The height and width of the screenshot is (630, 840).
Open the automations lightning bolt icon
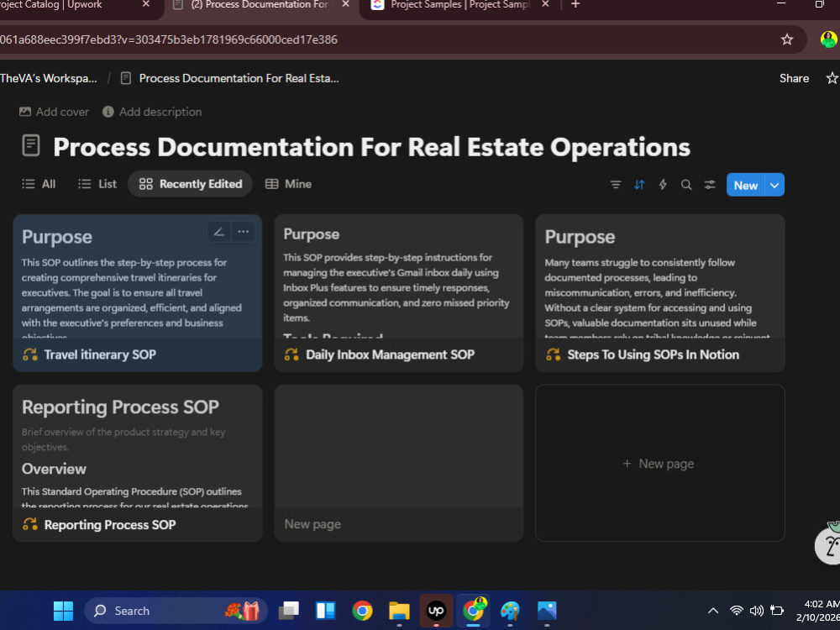(663, 185)
